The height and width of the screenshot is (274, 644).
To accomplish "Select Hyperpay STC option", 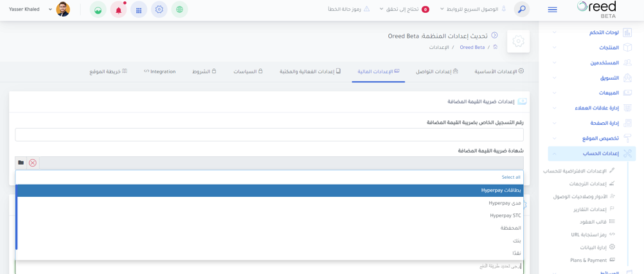I will (x=269, y=215).
